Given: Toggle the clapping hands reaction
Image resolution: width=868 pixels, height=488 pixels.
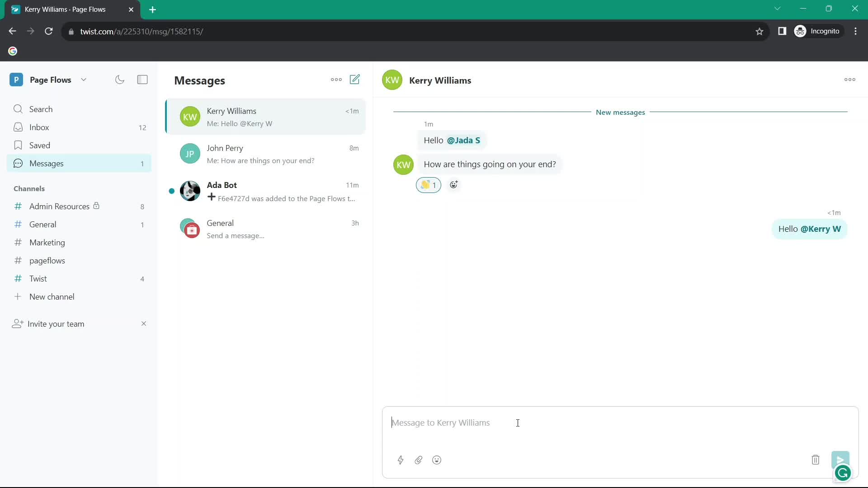Looking at the screenshot, I should (x=428, y=185).
